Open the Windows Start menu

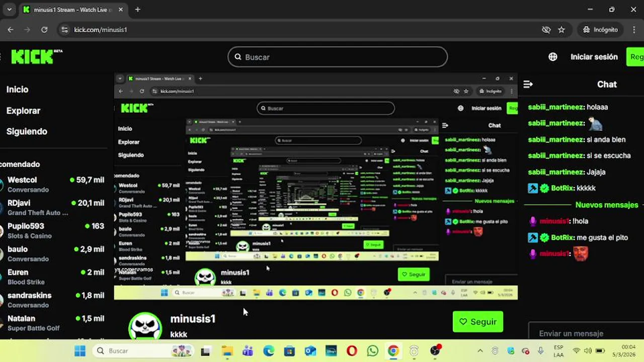[x=80, y=350]
